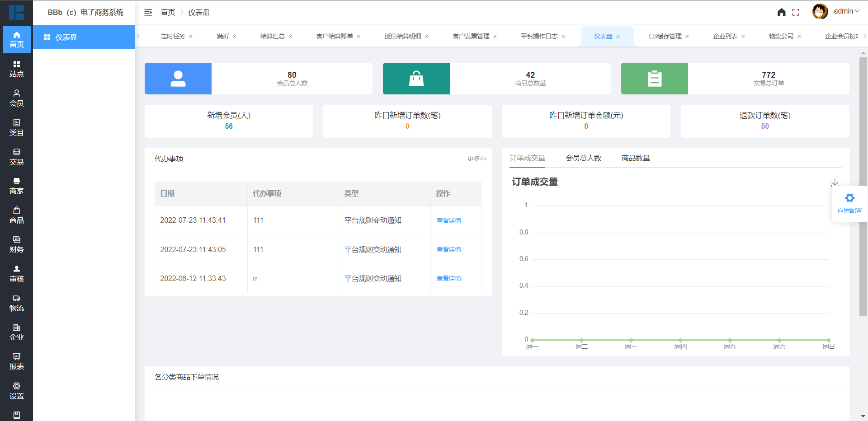Switch to the 结算汇总 tab
Viewport: 868px width, 421px height.
pyautogui.click(x=273, y=36)
